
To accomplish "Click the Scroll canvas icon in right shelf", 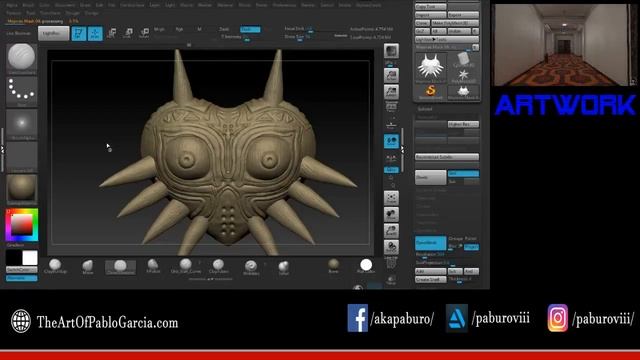I will (391, 75).
